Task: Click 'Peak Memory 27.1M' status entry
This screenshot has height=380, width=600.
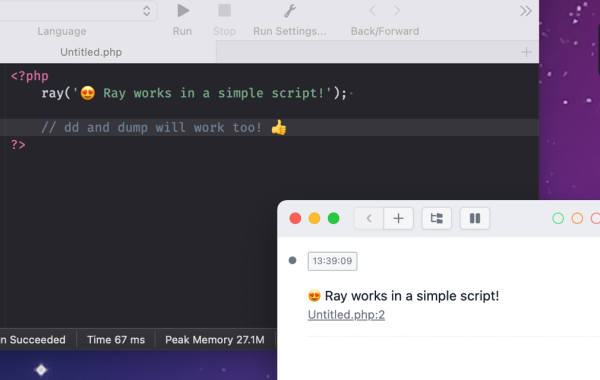Action: click(215, 340)
